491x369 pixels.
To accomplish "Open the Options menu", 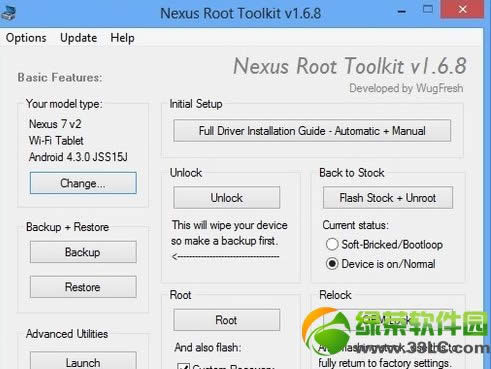I will 26,38.
